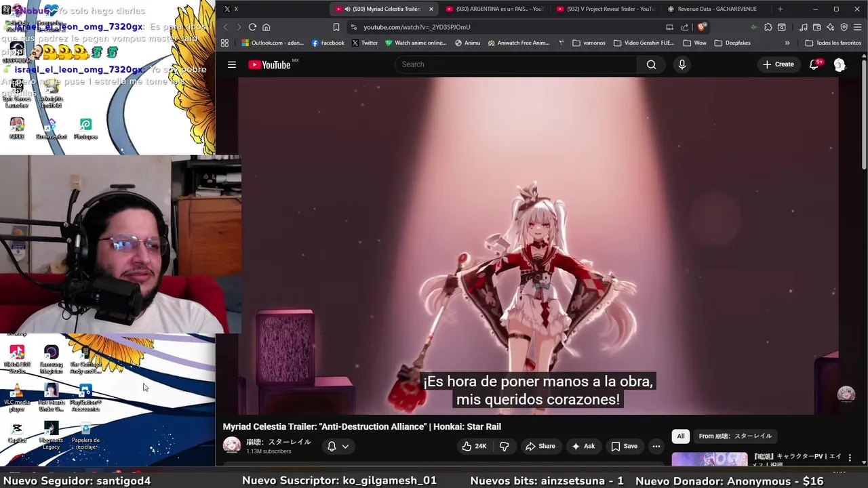The height and width of the screenshot is (488, 868).
Task: Open PlayStation Accessories desktop shortcut
Action: [85, 398]
